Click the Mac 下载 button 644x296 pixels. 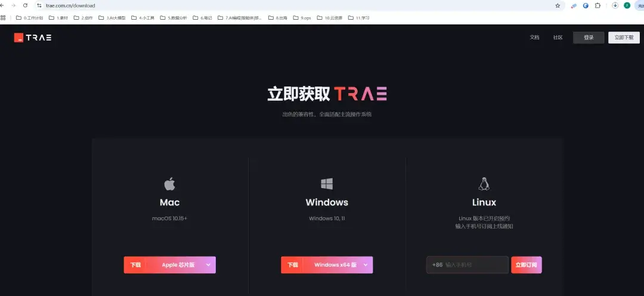pyautogui.click(x=135, y=265)
